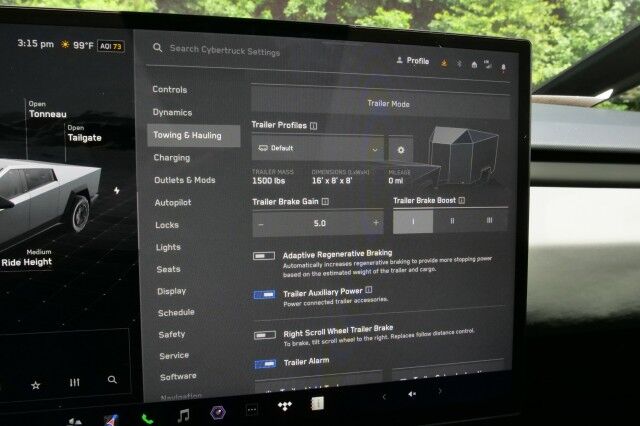Select Towing & Hauling in sidebar
This screenshot has height=426, width=640.
pyautogui.click(x=193, y=135)
